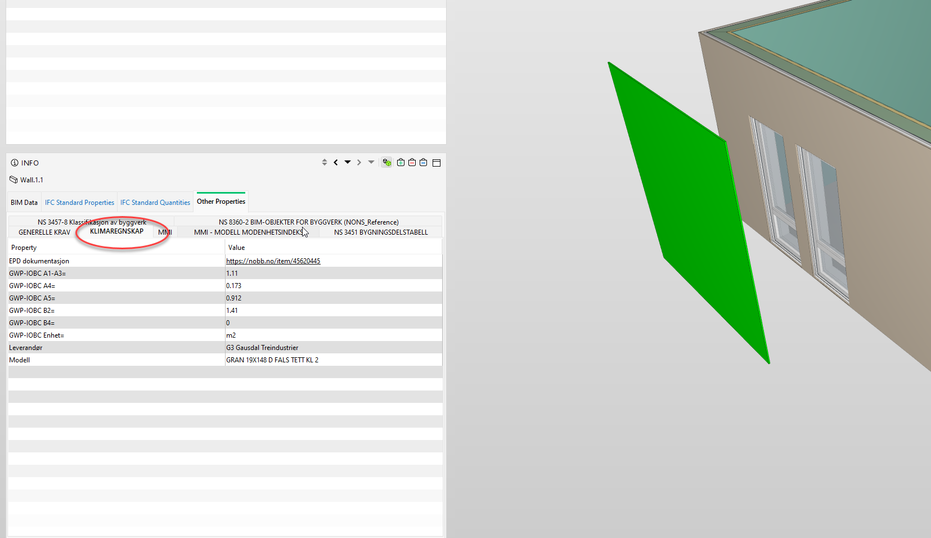Click the INFO panel info icon
The height and width of the screenshot is (538, 931).
click(x=14, y=163)
